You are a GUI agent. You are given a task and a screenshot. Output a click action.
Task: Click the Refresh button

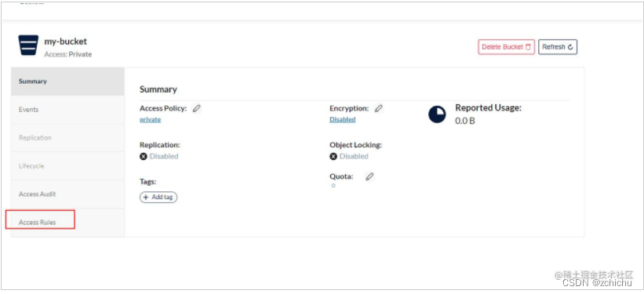(x=558, y=47)
